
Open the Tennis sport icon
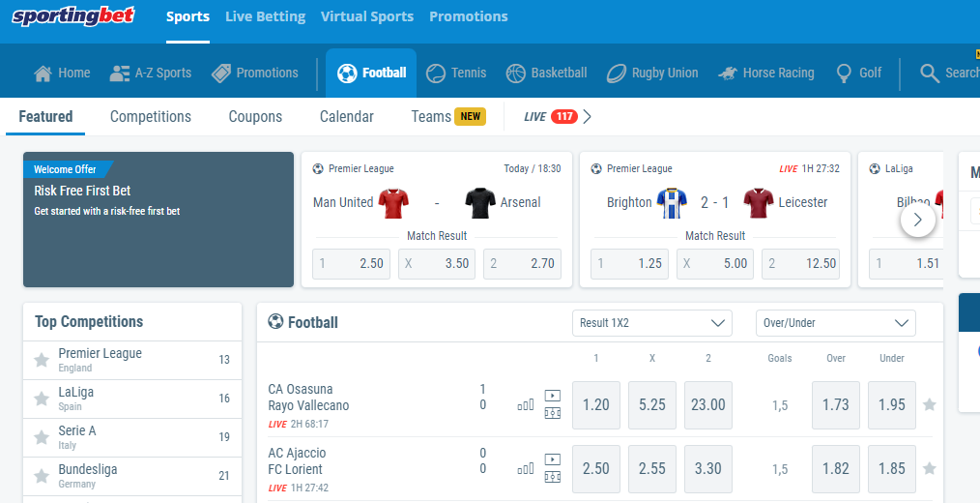436,73
